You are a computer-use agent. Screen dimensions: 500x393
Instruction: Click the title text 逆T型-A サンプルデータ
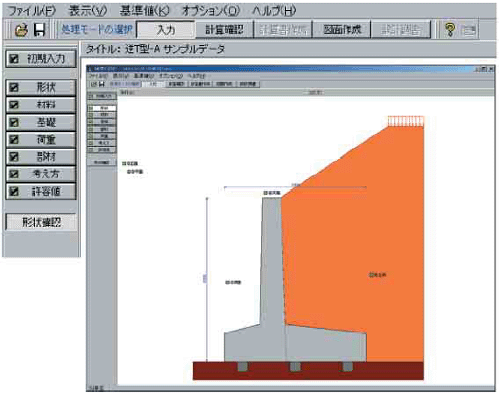175,49
